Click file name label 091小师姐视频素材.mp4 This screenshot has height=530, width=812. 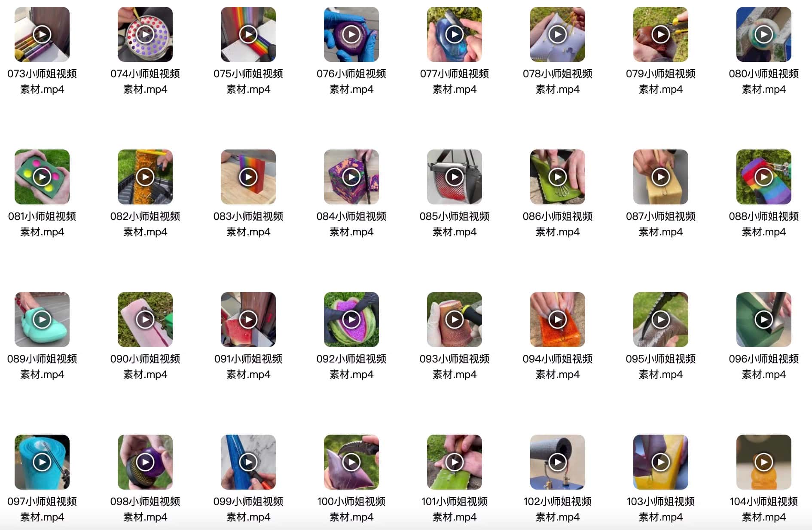(x=248, y=366)
